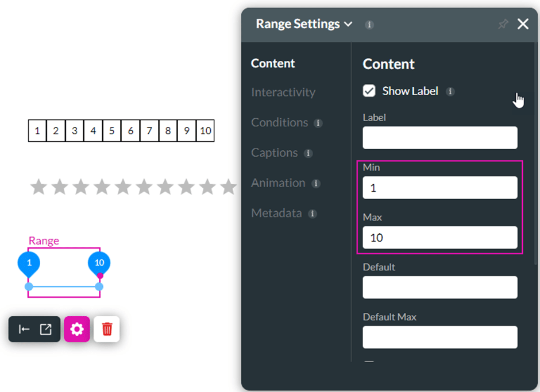Close the Range Settings panel
The image size is (540, 392).
point(523,24)
